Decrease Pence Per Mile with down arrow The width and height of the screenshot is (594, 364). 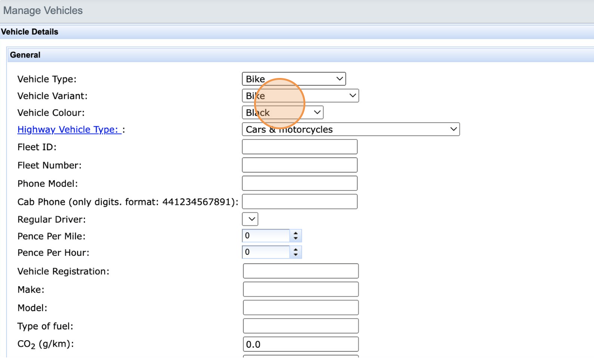click(295, 238)
